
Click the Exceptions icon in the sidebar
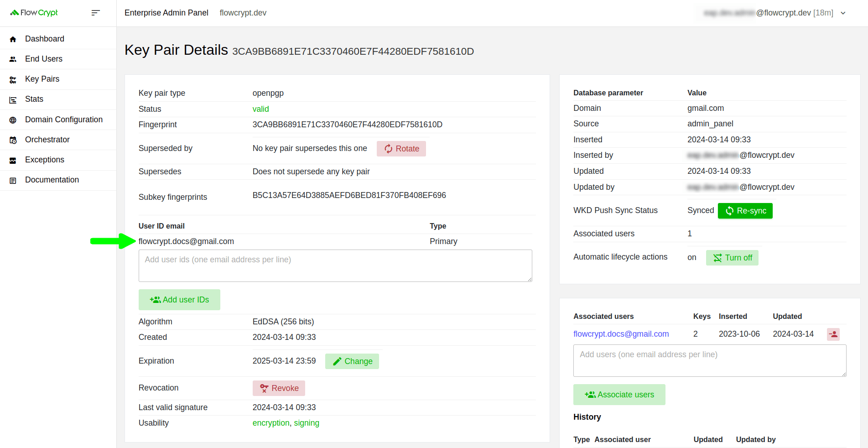[x=13, y=160]
